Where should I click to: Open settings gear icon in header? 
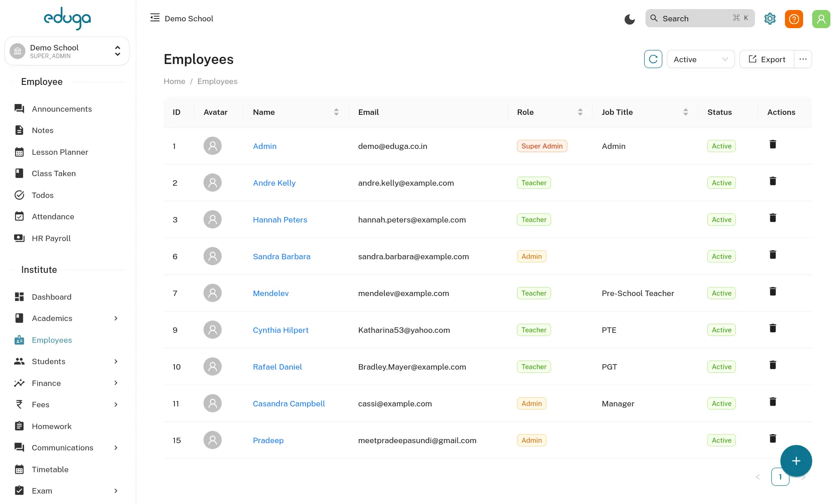[x=769, y=19]
